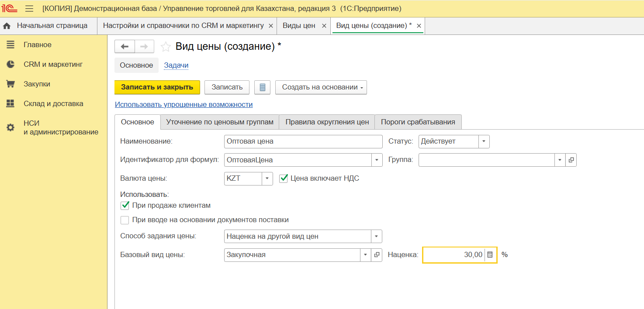Open the Группа field's open-form icon
This screenshot has width=644, height=309.
[x=571, y=160]
